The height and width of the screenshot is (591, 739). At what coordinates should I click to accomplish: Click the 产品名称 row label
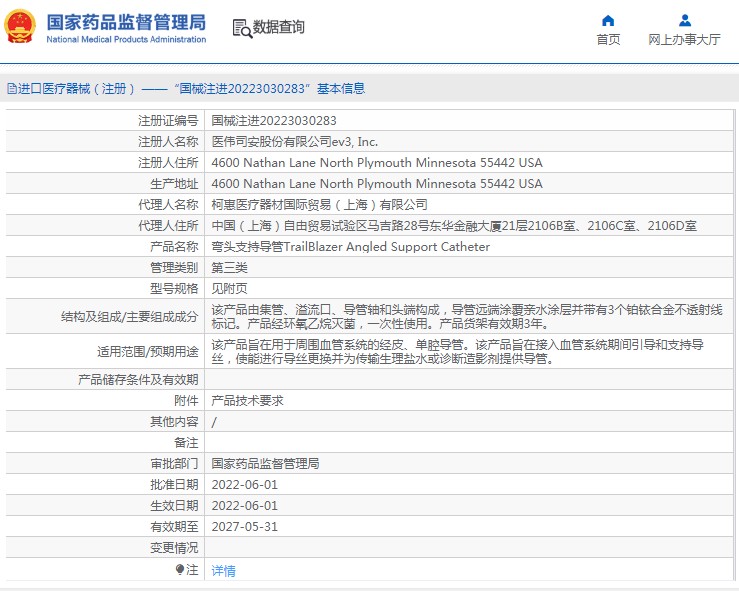(174, 246)
